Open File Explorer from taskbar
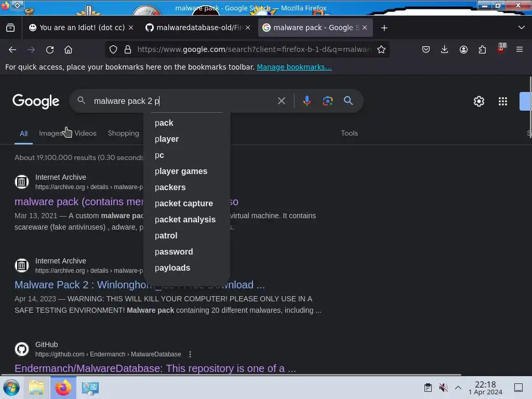Screen dimensions: 532x399 [36, 388]
